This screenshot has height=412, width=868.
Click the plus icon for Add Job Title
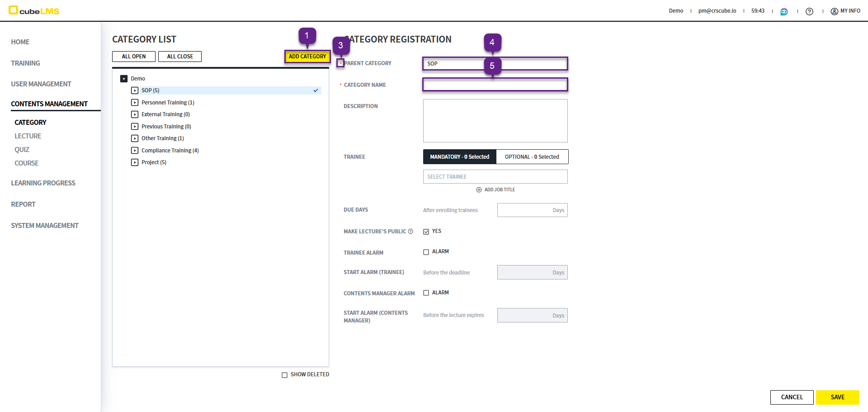[479, 190]
